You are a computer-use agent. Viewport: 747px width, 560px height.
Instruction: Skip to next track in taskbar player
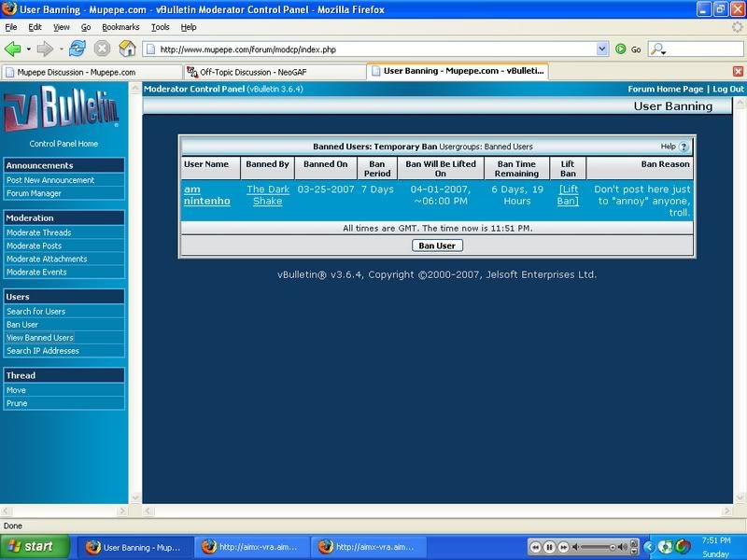(x=564, y=547)
